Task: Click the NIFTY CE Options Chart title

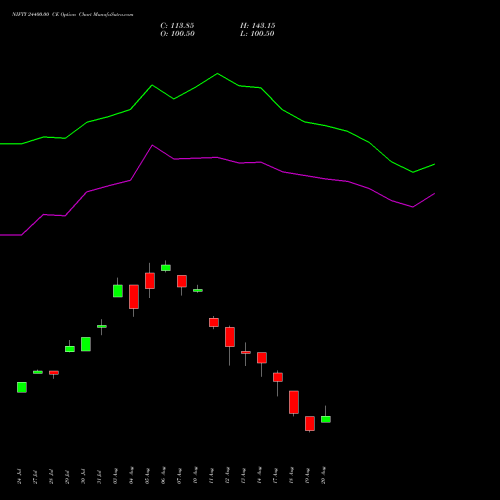Action: [73, 14]
